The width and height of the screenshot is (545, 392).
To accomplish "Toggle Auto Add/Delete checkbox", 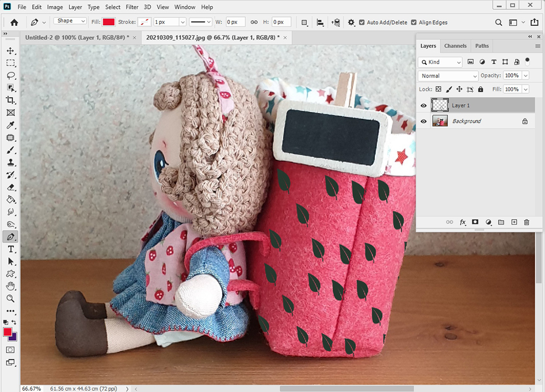I will [x=362, y=22].
